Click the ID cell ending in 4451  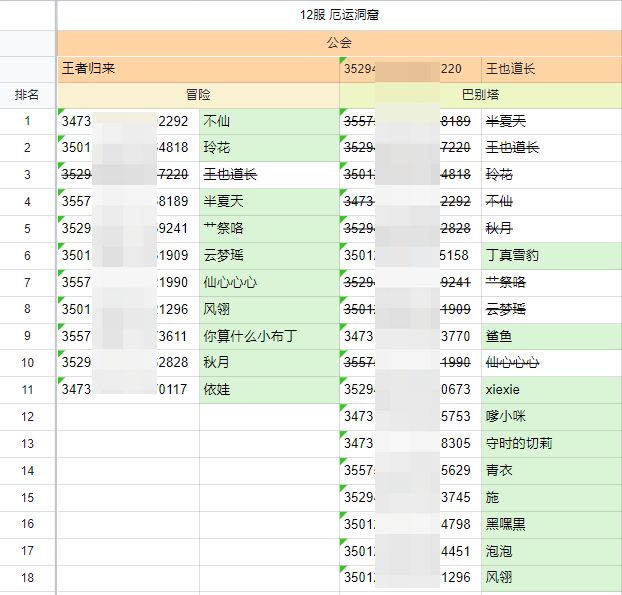tap(410, 552)
